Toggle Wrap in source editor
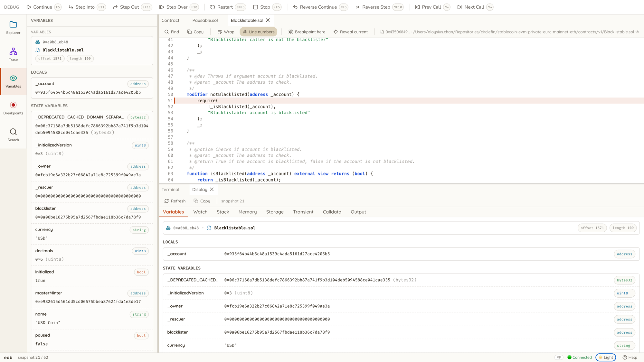This screenshot has height=362, width=644. [x=226, y=32]
